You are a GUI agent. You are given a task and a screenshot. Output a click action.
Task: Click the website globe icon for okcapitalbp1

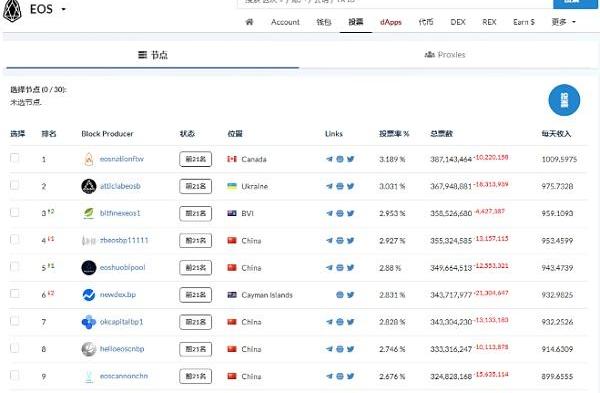click(x=340, y=322)
